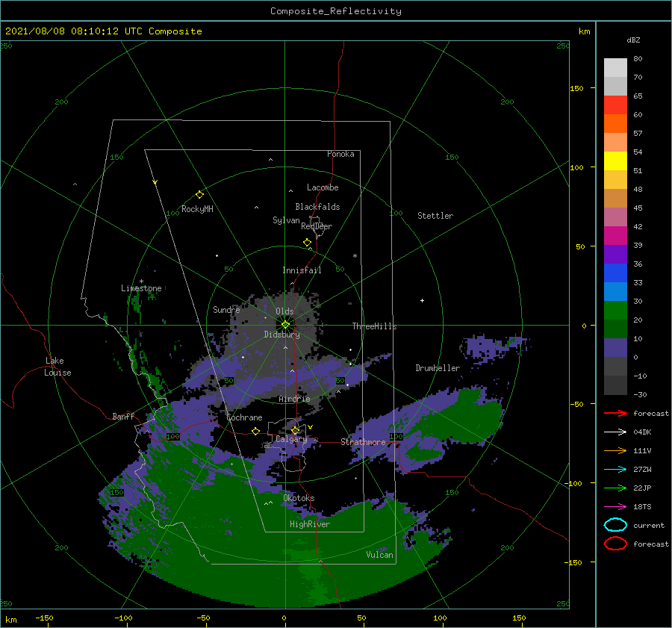Click the Olds label
This screenshot has width=672, height=628.
point(284,311)
